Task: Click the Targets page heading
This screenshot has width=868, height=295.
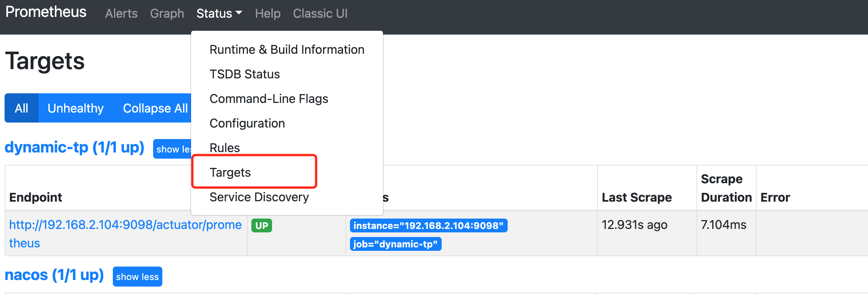Action: [45, 61]
